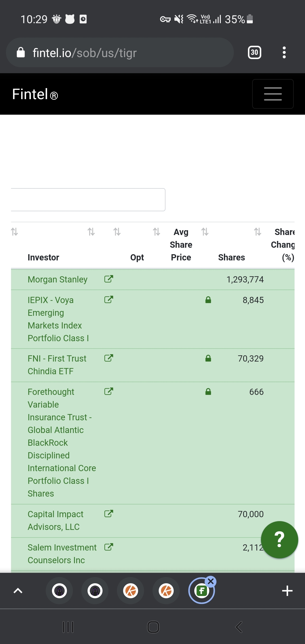The image size is (305, 644).
Task: Expand the tab strip with up chevron
Action: coord(18,591)
